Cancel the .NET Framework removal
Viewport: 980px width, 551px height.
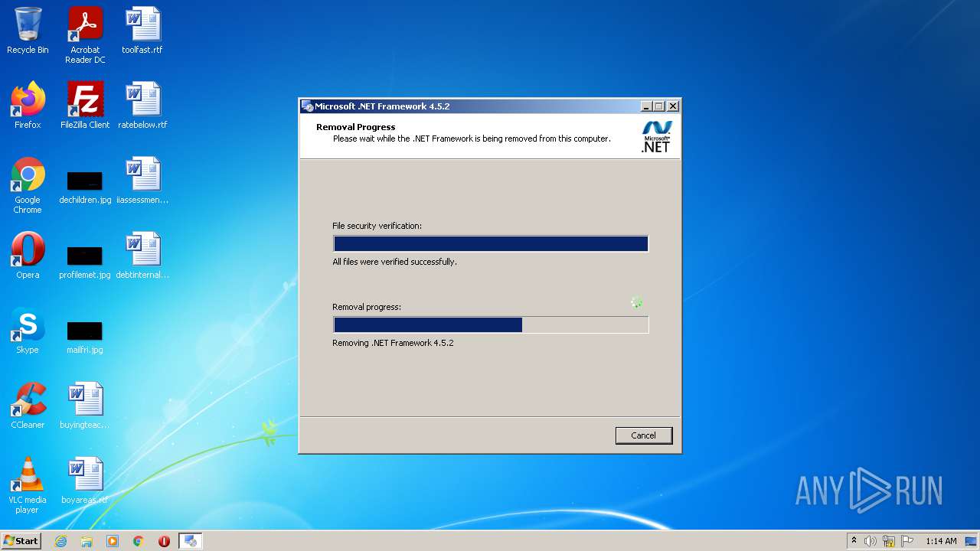(x=644, y=435)
